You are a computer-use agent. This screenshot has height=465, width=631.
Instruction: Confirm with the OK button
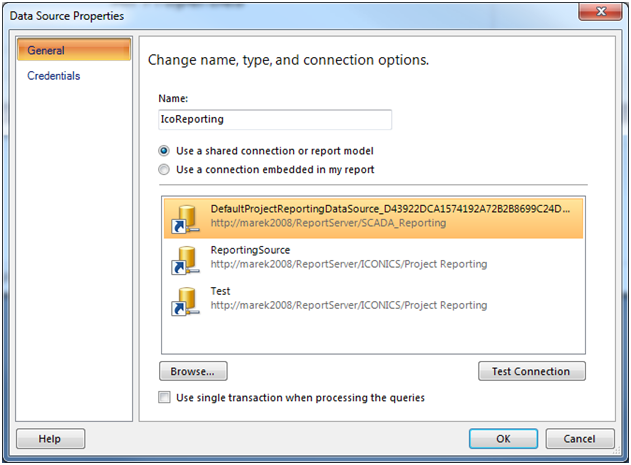tap(503, 438)
